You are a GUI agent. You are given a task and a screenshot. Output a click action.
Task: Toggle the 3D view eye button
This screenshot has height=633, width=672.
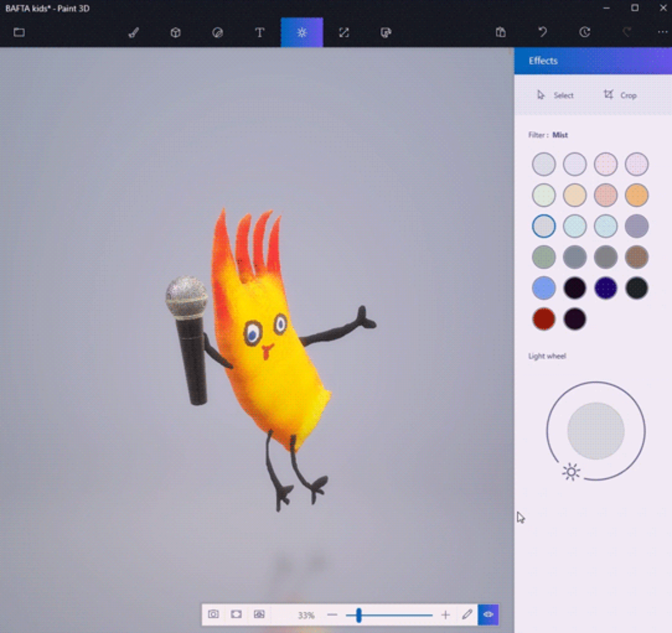tap(488, 615)
